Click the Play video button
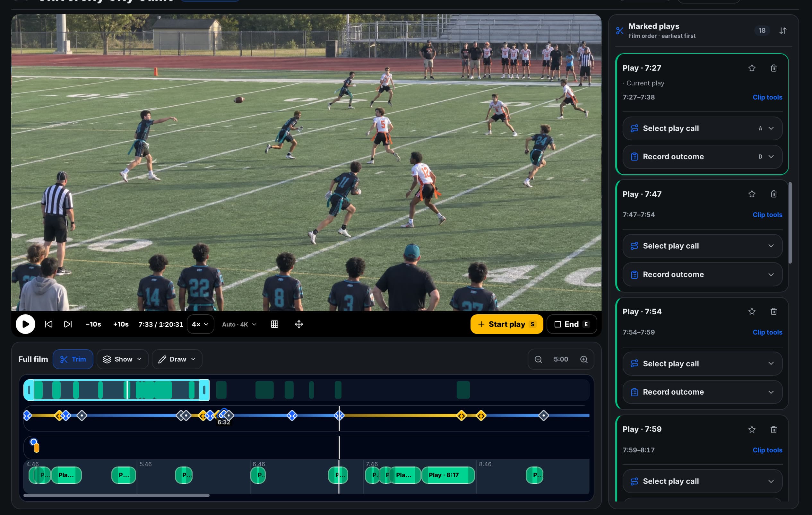Image resolution: width=812 pixels, height=515 pixels. [x=25, y=324]
